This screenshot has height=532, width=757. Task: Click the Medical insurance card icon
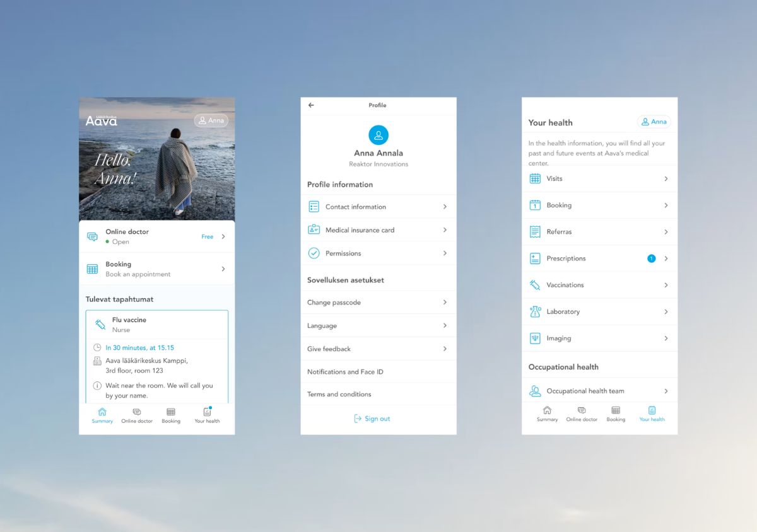314,230
